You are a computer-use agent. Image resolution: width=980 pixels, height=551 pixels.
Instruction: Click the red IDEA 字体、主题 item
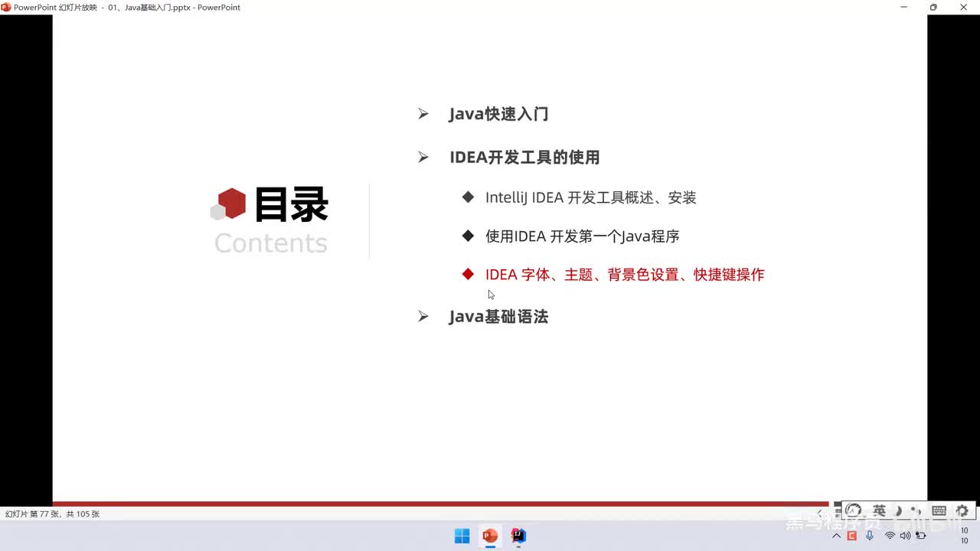point(625,274)
